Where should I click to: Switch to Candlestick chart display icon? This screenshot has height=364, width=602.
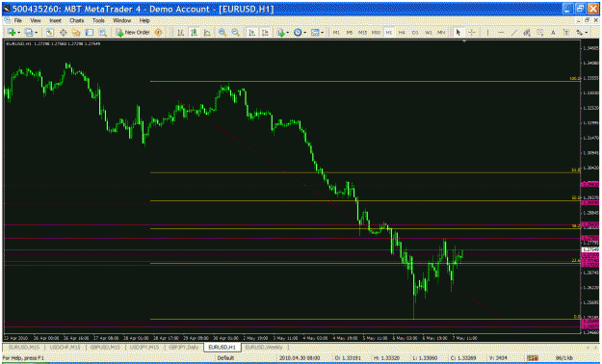pos(194,33)
